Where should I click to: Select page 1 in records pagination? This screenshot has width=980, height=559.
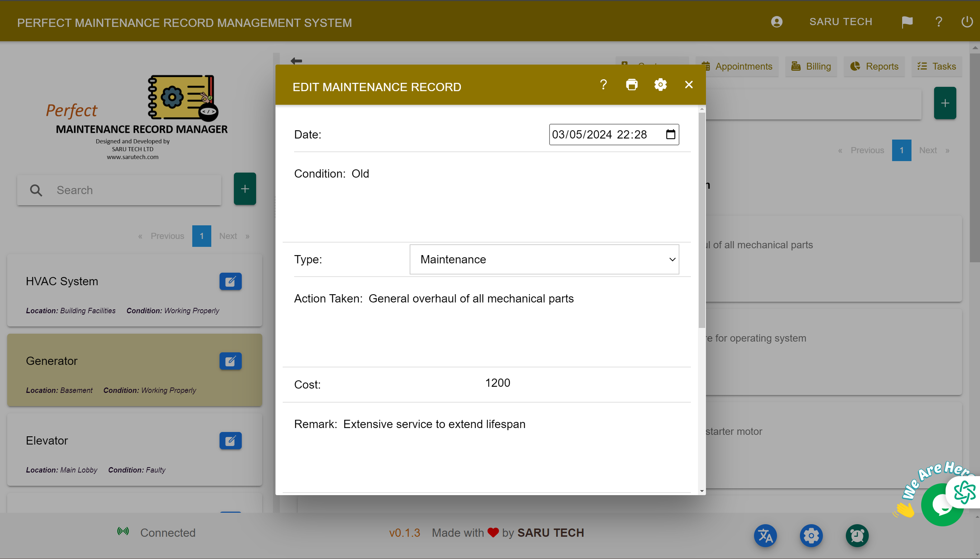tap(901, 150)
